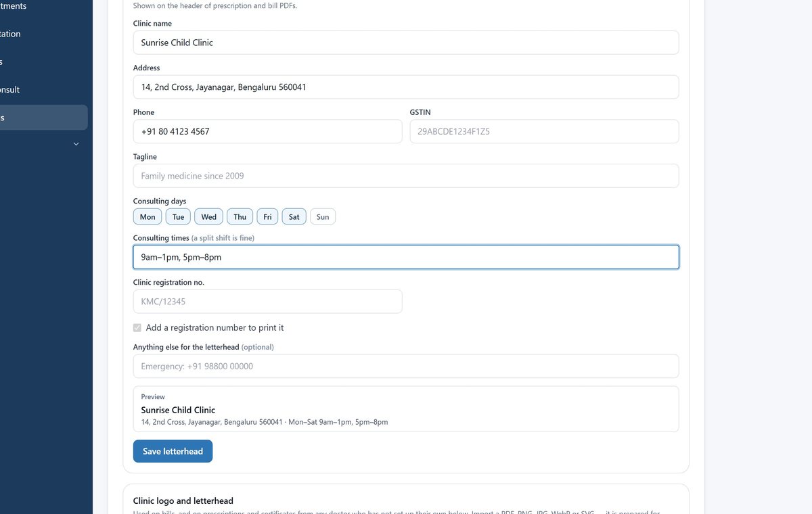Click the Consulting times field
This screenshot has height=514, width=812.
pyautogui.click(x=406, y=257)
